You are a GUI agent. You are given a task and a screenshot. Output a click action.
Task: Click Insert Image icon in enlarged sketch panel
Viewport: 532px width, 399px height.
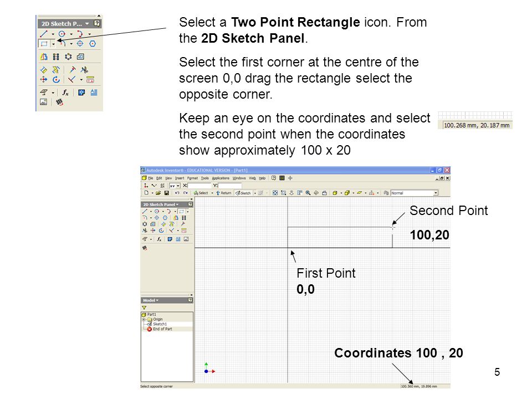click(43, 102)
